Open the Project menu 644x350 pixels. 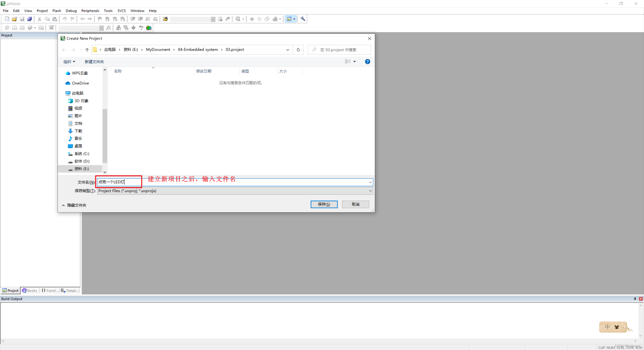click(42, 11)
